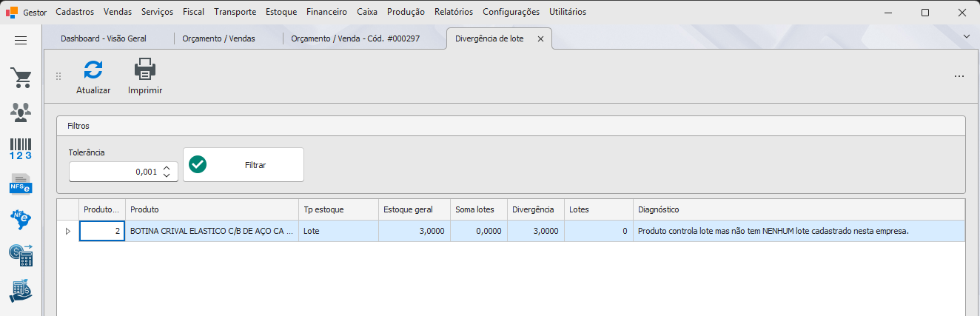The height and width of the screenshot is (316, 980).
Task: Open the cash register money icon
Action: 21,255
